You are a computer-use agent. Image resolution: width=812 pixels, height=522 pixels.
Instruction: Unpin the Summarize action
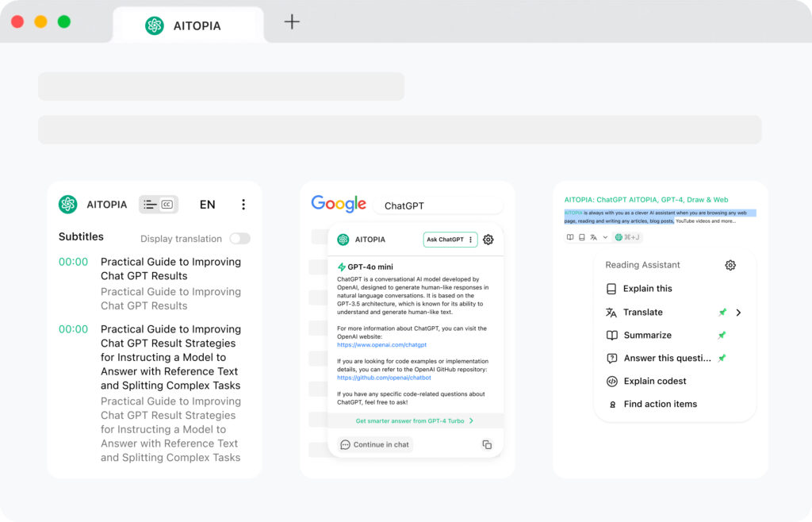[722, 335]
